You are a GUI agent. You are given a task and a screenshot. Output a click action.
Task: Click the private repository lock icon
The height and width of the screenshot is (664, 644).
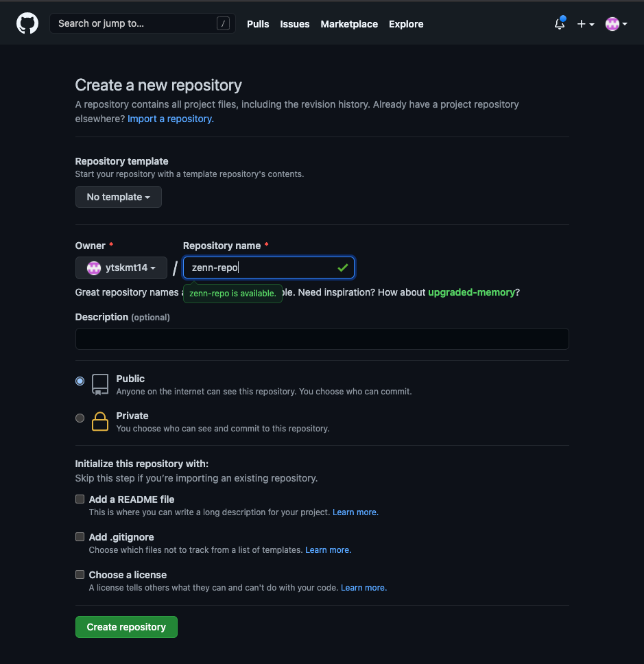(x=100, y=421)
